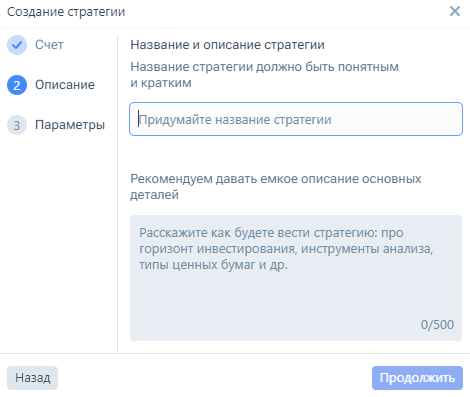470x397 pixels.
Task: Open the Параметры step label
Action: [x=70, y=125]
